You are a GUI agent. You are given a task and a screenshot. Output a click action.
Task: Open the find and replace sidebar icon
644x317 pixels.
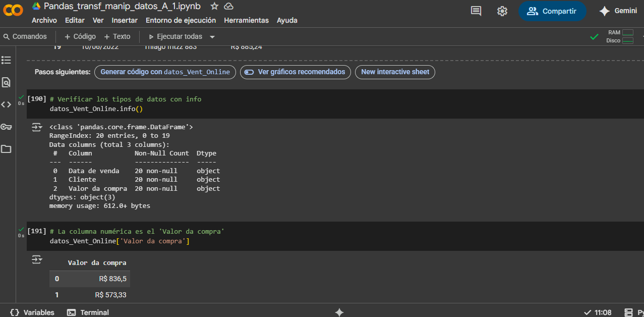point(6,82)
